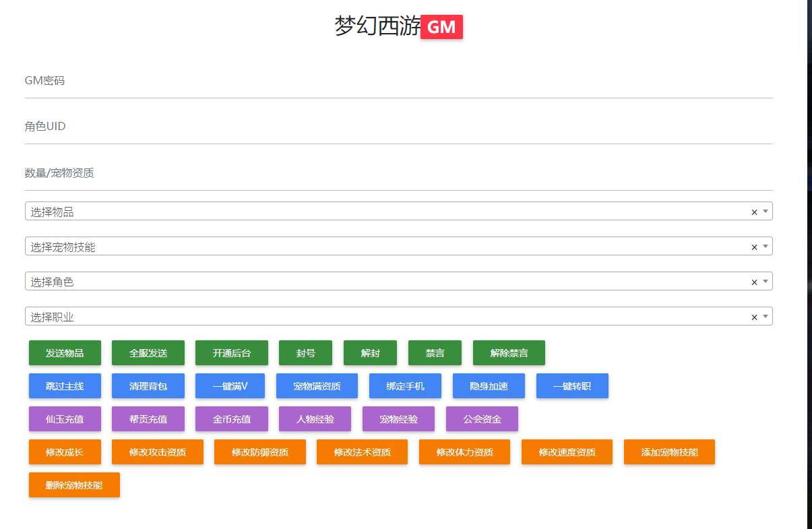
Task: Focus the GM密码 input field
Action: coord(398,82)
